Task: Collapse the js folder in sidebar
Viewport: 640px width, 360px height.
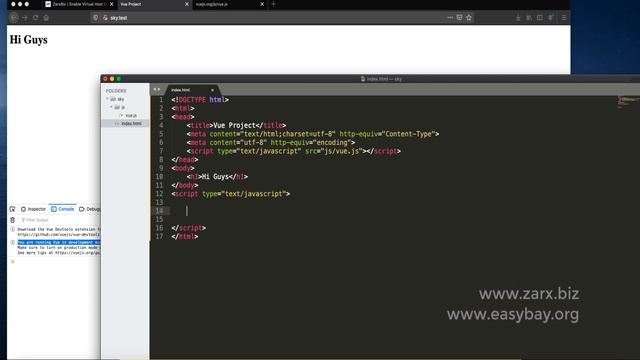Action: [111, 107]
